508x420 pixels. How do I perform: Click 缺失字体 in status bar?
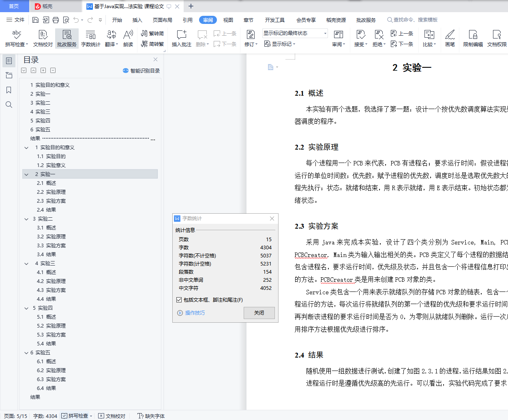click(151, 416)
